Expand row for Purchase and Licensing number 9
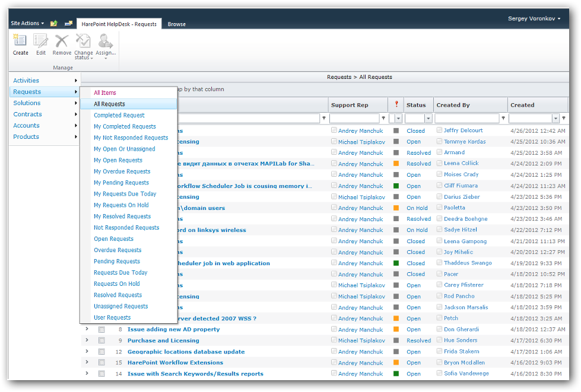Image resolution: width=581 pixels, height=392 pixels. (x=87, y=340)
